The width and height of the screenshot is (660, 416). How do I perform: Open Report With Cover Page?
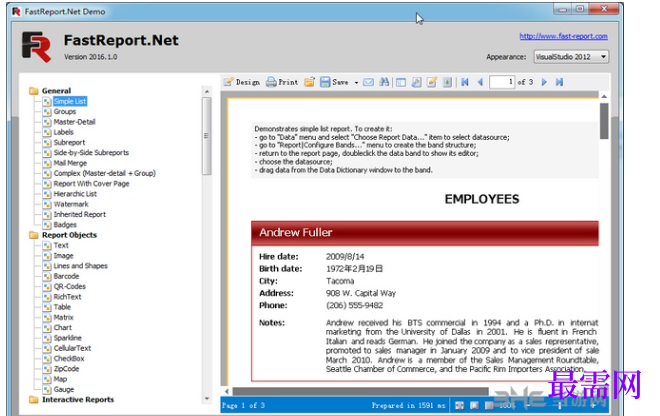pos(91,184)
